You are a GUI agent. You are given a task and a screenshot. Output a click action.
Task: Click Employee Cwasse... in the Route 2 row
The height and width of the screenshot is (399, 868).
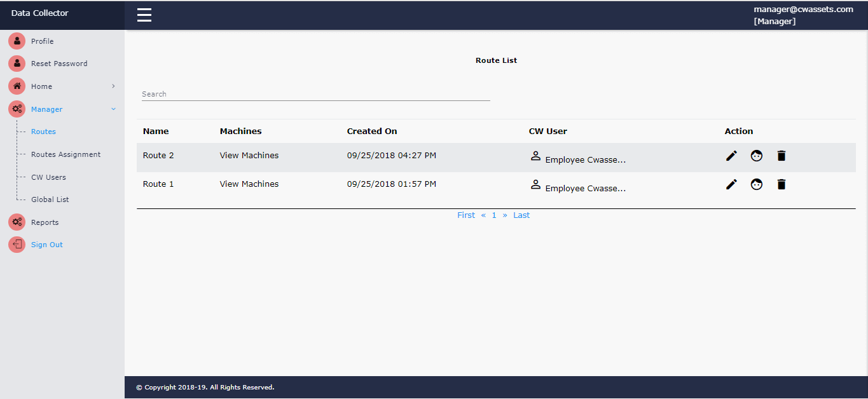point(586,159)
